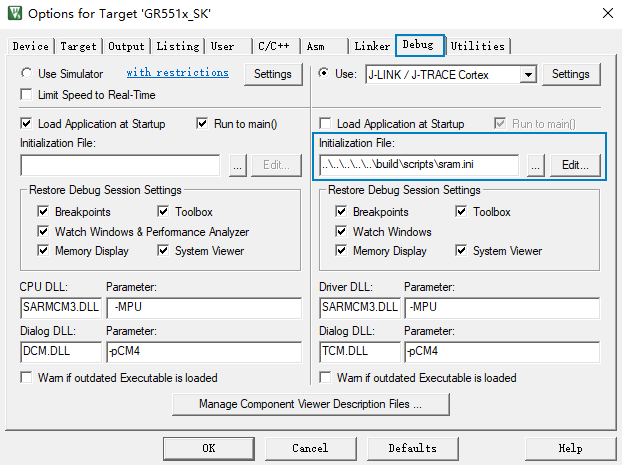
Task: Toggle J-LINK Toolbox checkbox
Action: 461,211
